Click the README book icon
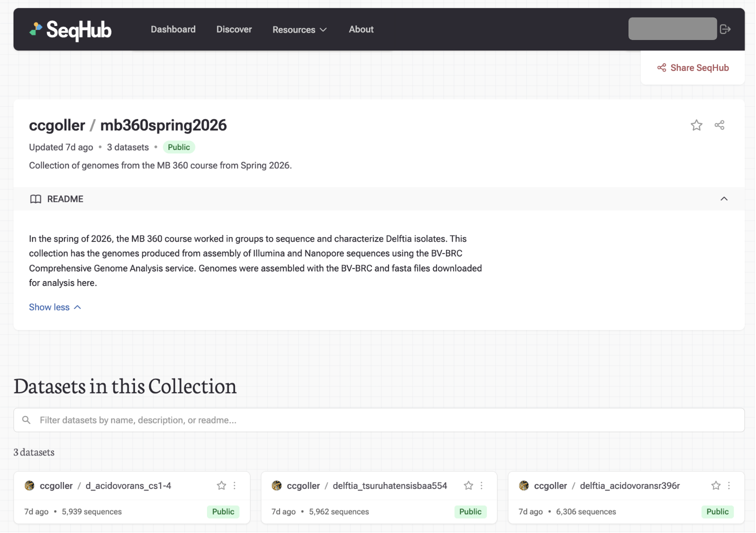 click(x=35, y=199)
